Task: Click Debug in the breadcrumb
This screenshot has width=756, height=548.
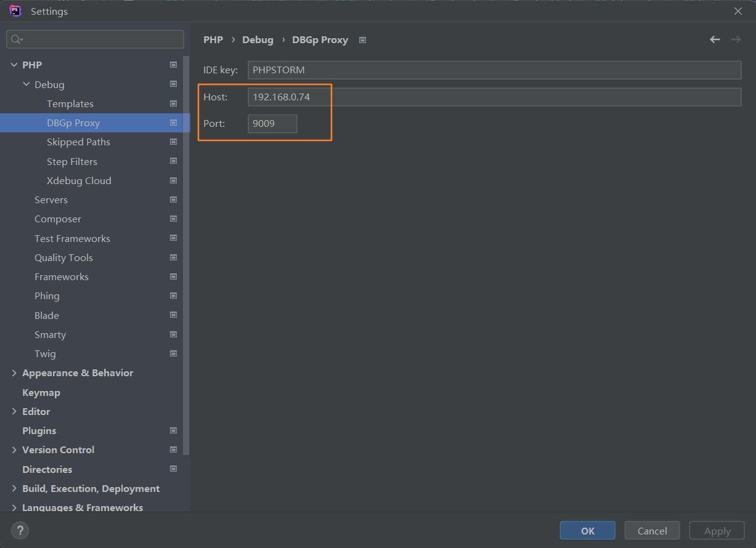Action: tap(258, 39)
